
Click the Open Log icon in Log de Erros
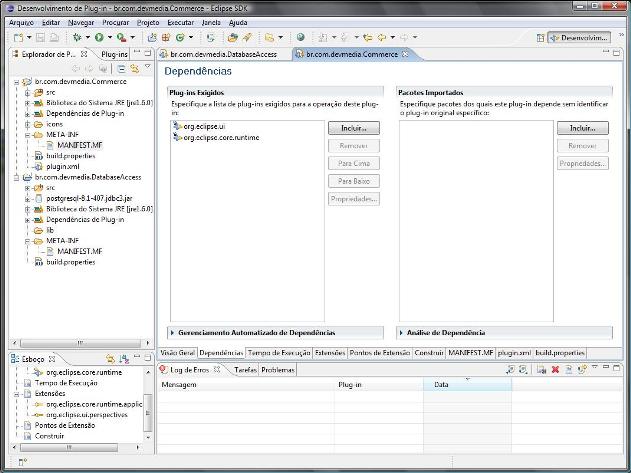(568, 370)
